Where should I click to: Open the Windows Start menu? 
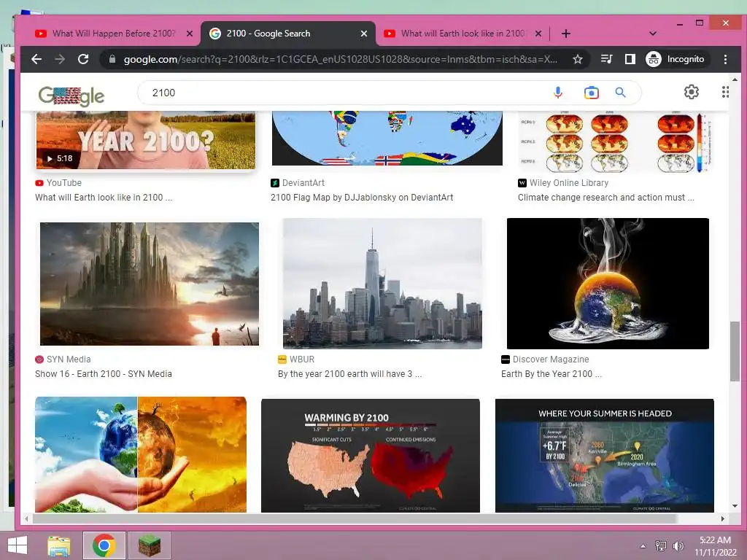[18, 545]
